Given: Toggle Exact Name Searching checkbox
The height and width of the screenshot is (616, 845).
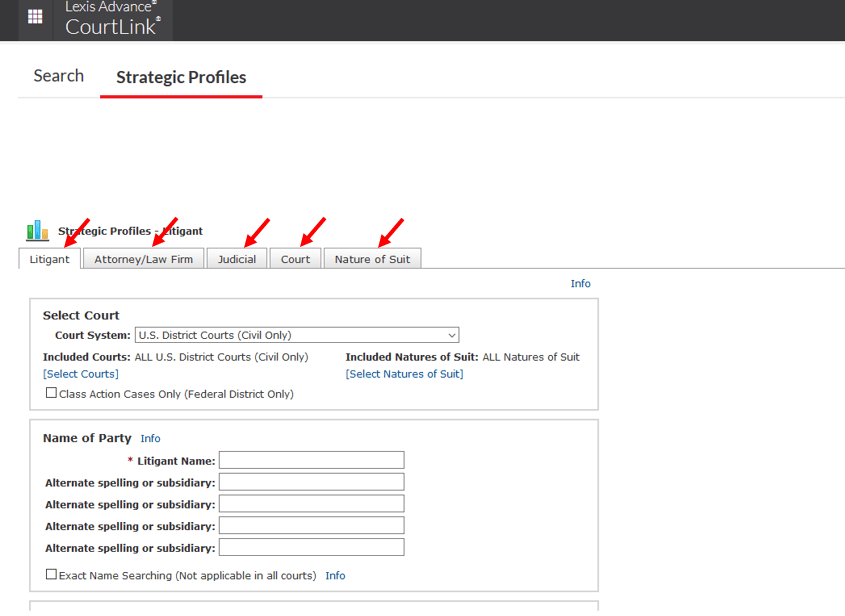Looking at the screenshot, I should pos(52,575).
